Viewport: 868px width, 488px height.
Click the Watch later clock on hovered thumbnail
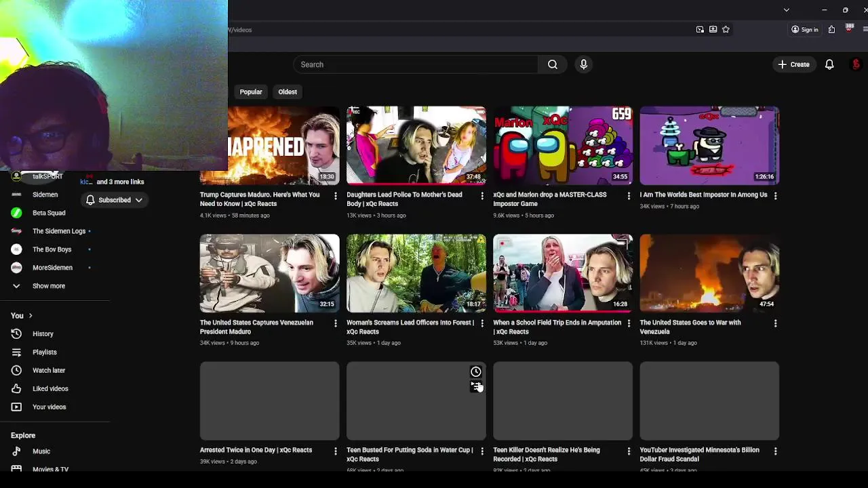pos(476,371)
